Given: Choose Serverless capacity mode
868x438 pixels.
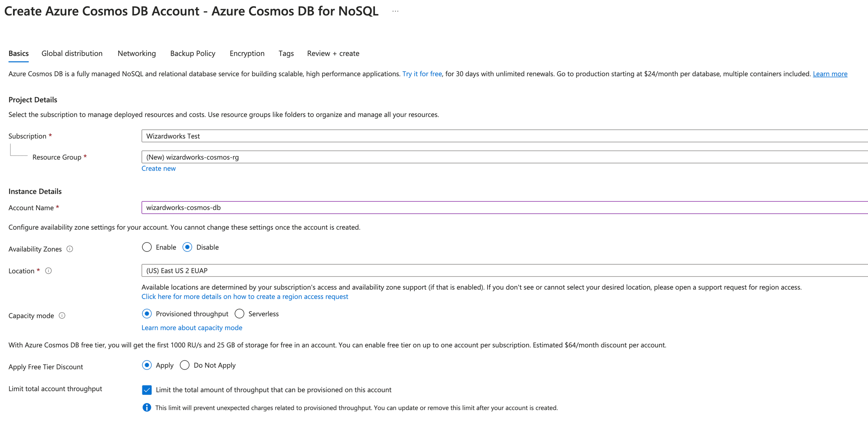Looking at the screenshot, I should 240,314.
